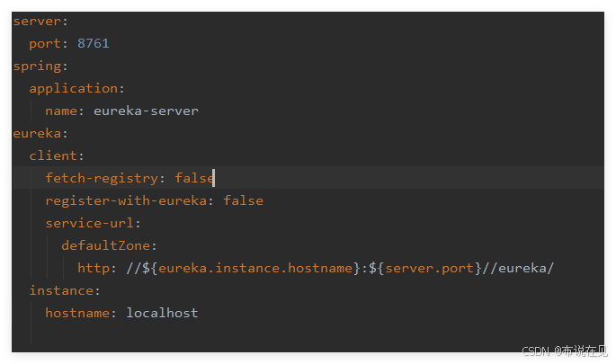616x364 pixels.
Task: Click the 'instance:' key
Action: click(65, 290)
